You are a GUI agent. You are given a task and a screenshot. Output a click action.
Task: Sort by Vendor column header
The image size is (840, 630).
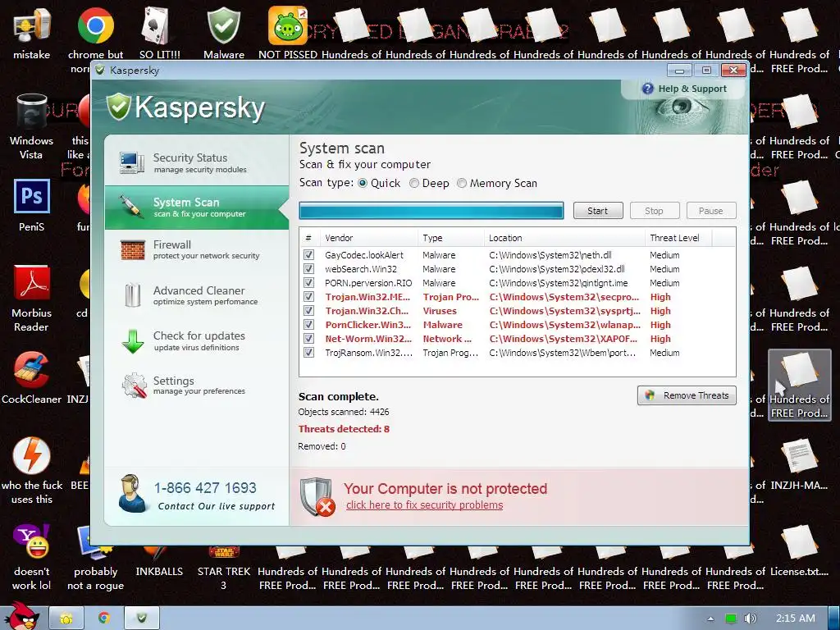tap(368, 238)
